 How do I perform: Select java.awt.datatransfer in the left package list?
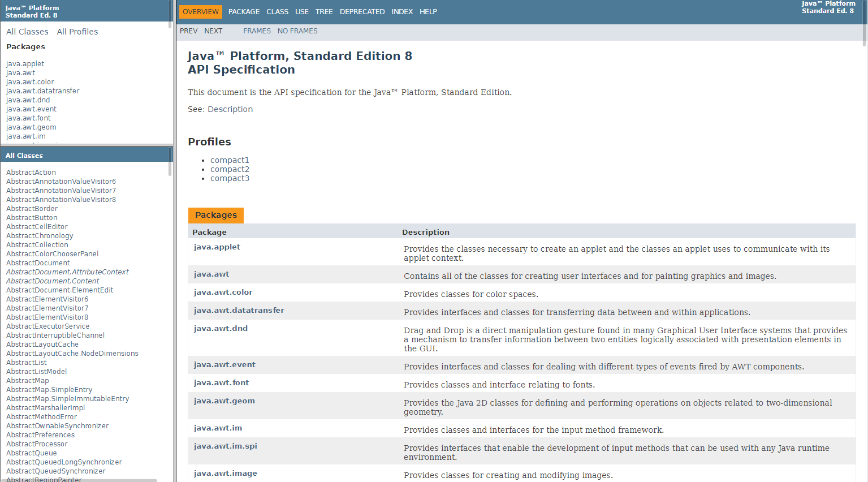(x=43, y=91)
